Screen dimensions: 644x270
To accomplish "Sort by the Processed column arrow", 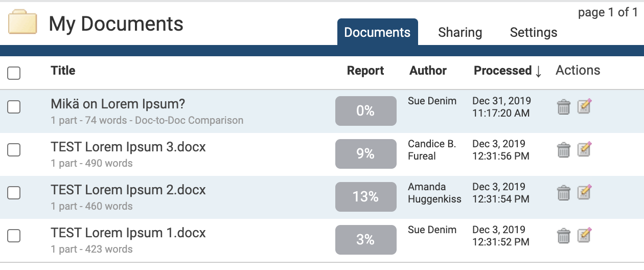I will (x=538, y=71).
